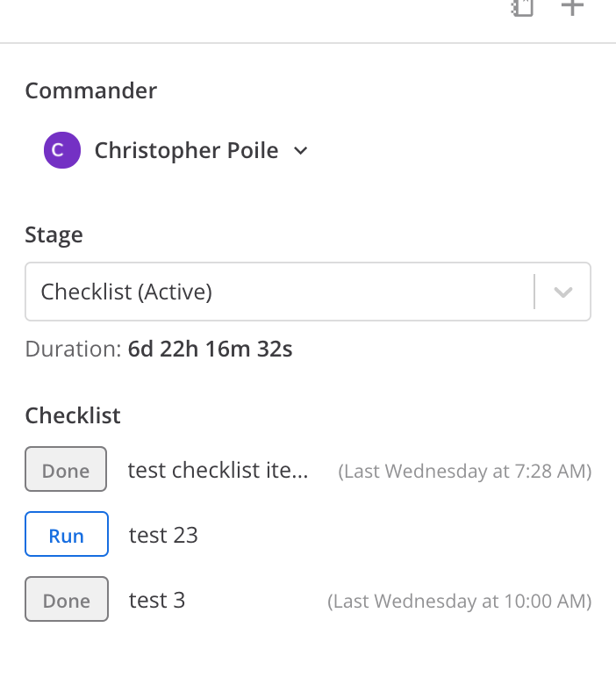Click the 10:00 AM timestamp
Viewport: 616px width, 685px height.
click(459, 602)
